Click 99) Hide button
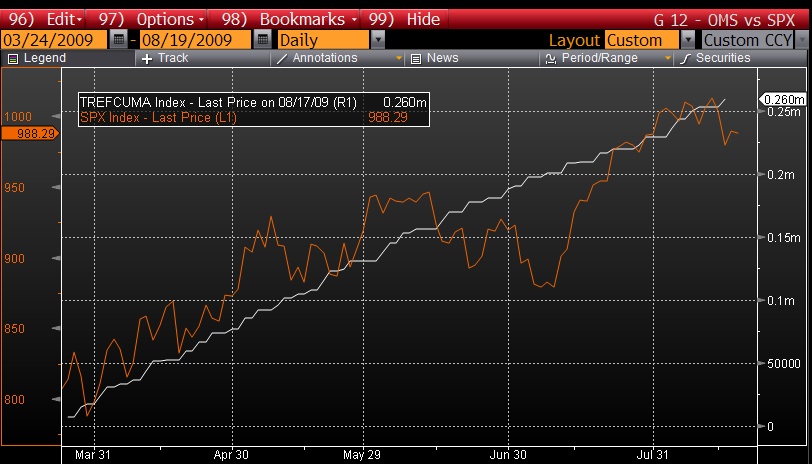The height and width of the screenshot is (464, 812). [x=404, y=19]
